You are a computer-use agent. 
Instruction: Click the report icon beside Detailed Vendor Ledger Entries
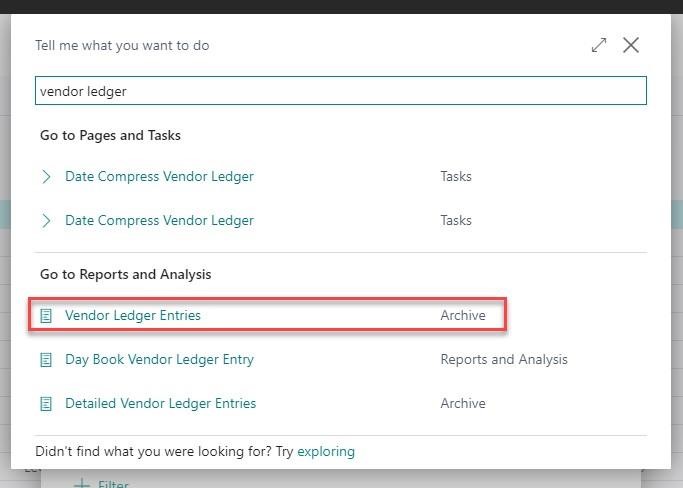46,404
